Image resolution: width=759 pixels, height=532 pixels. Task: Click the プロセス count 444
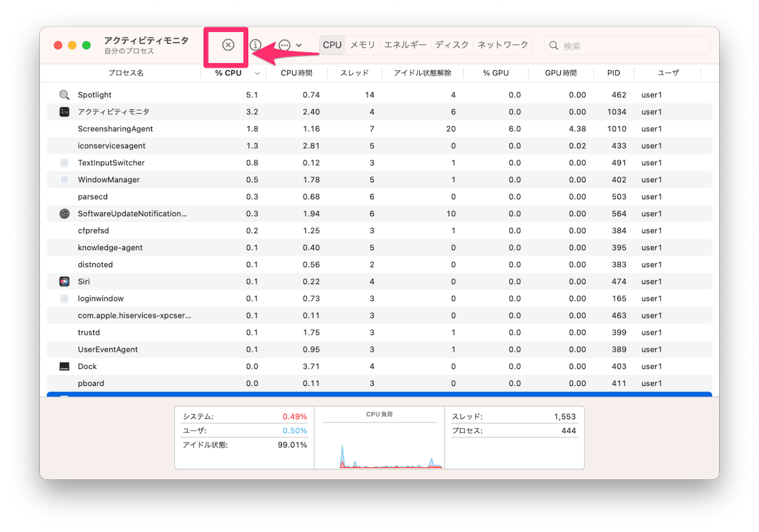569,431
